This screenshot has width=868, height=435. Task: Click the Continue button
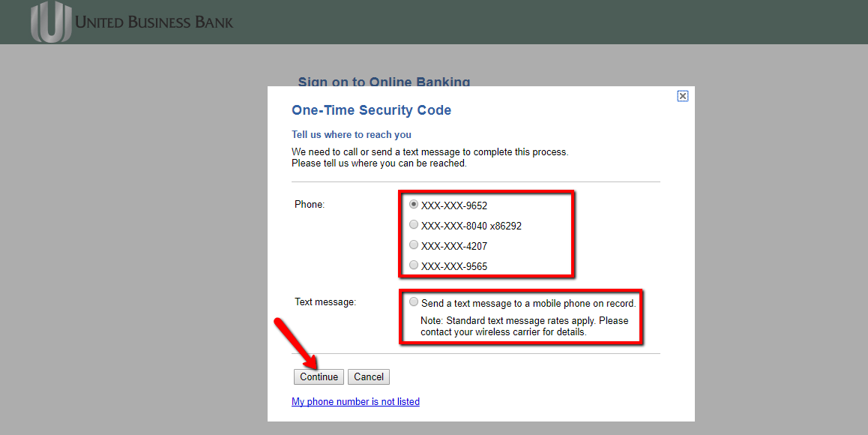(319, 376)
